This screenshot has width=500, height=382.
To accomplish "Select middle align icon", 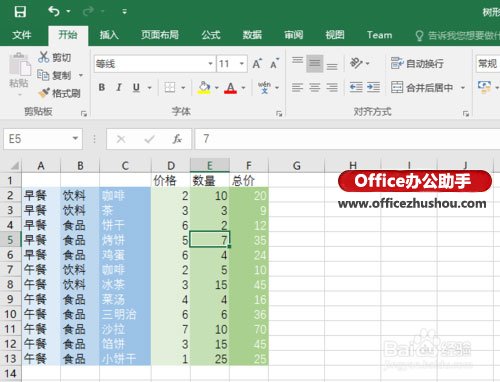I will (x=315, y=63).
